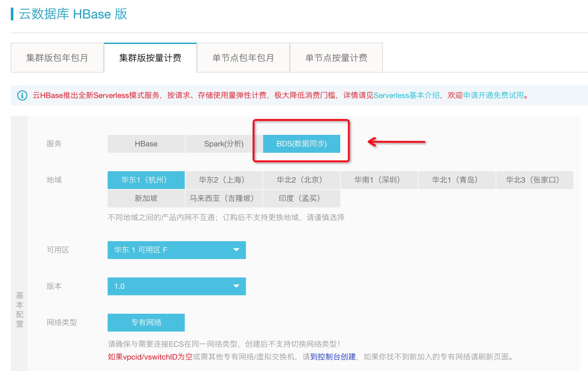Select region 印度（孟买）
Image resolution: width=588 pixels, height=371 pixels.
(302, 199)
